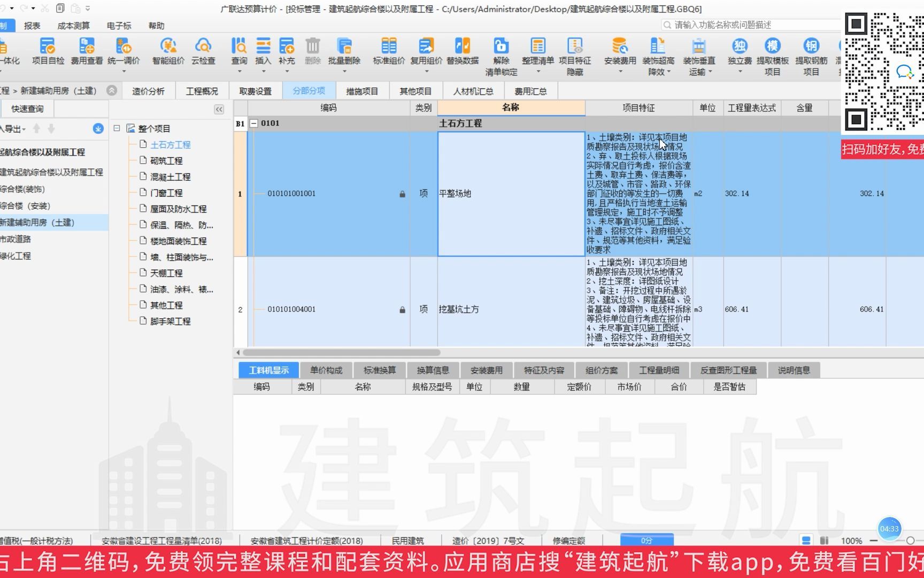Open the 批量删除 dropdown arrow
Screen dimensions: 924x578
point(344,72)
